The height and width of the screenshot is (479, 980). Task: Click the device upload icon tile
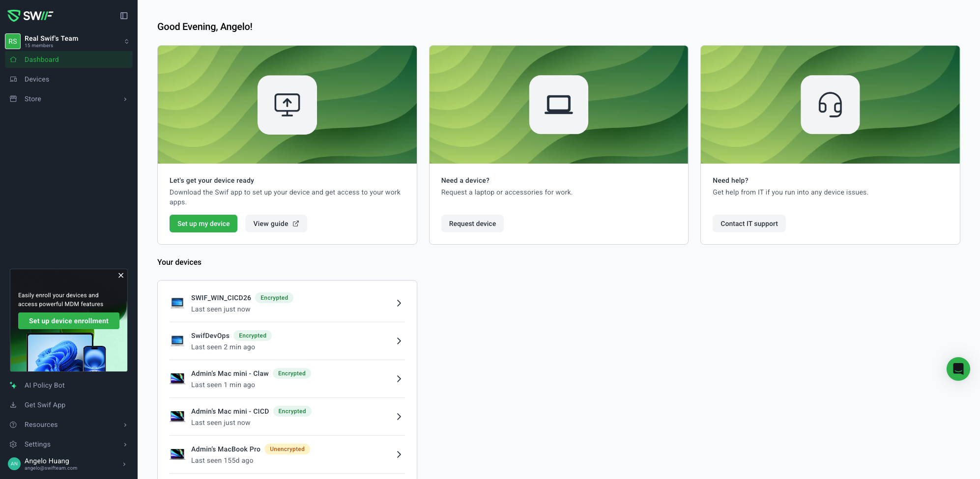[x=287, y=105]
